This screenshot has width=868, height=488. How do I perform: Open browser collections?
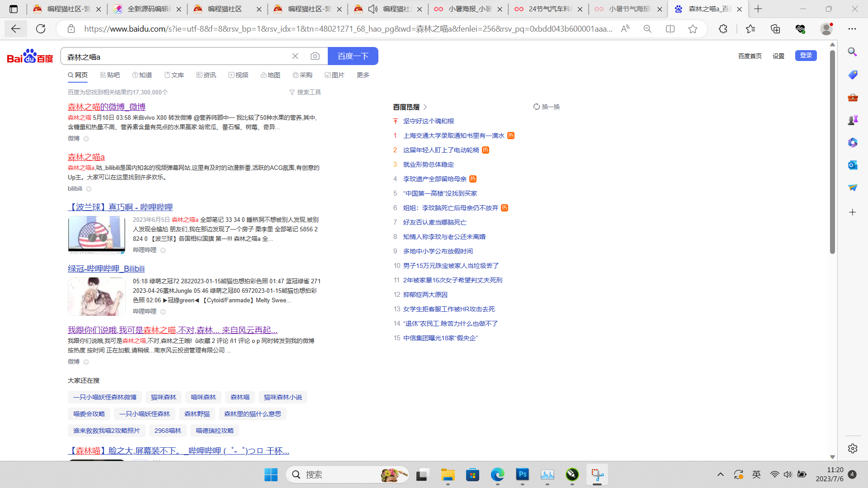point(775,29)
